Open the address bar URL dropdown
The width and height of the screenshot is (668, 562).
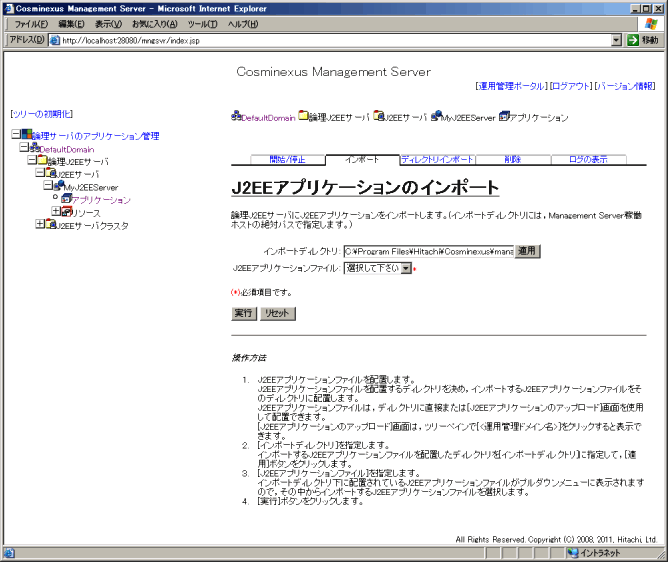pyautogui.click(x=616, y=40)
